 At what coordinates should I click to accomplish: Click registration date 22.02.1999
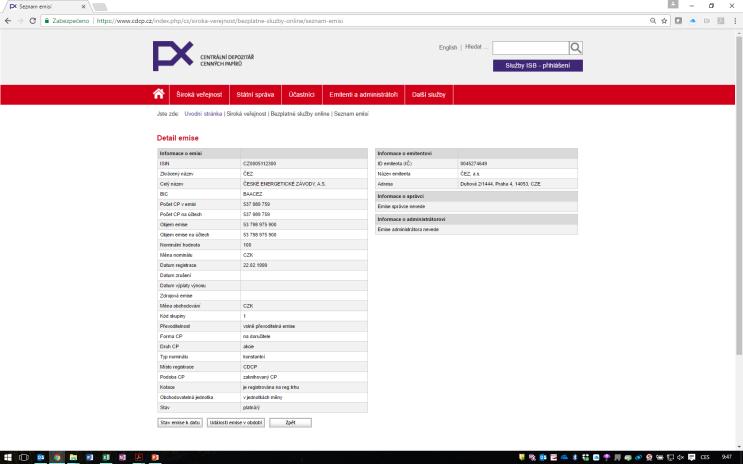tap(255, 265)
